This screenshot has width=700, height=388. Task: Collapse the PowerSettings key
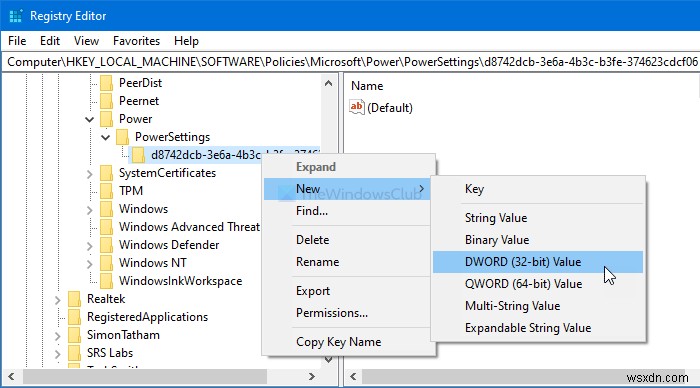tap(106, 137)
